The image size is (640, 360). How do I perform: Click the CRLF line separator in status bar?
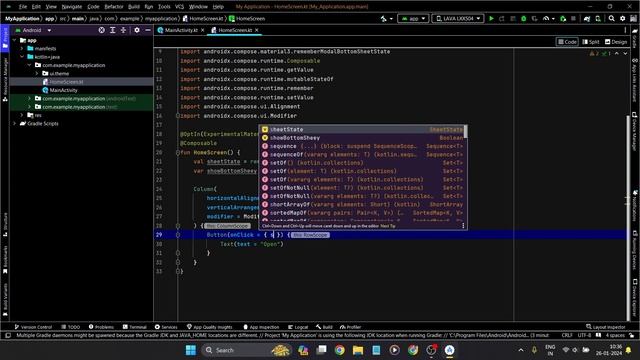[x=567, y=335]
